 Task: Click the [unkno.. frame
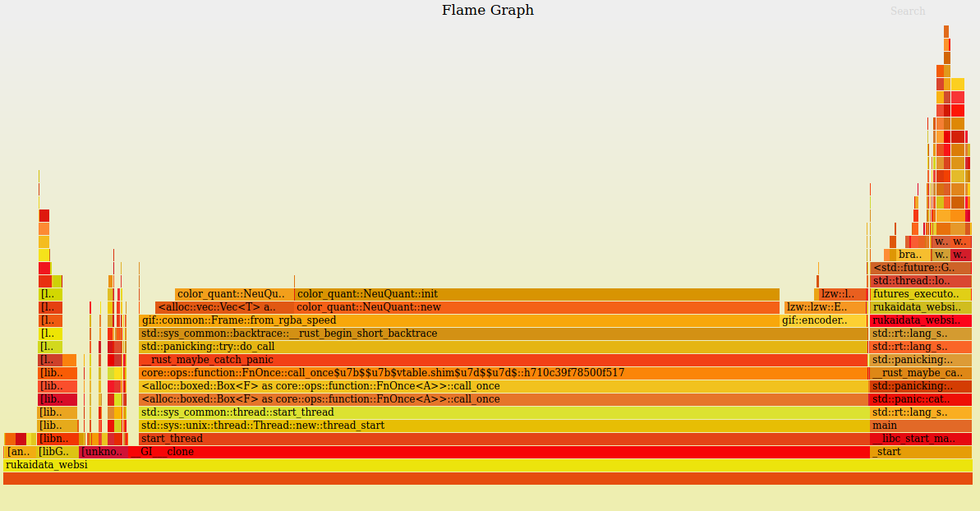click(104, 453)
